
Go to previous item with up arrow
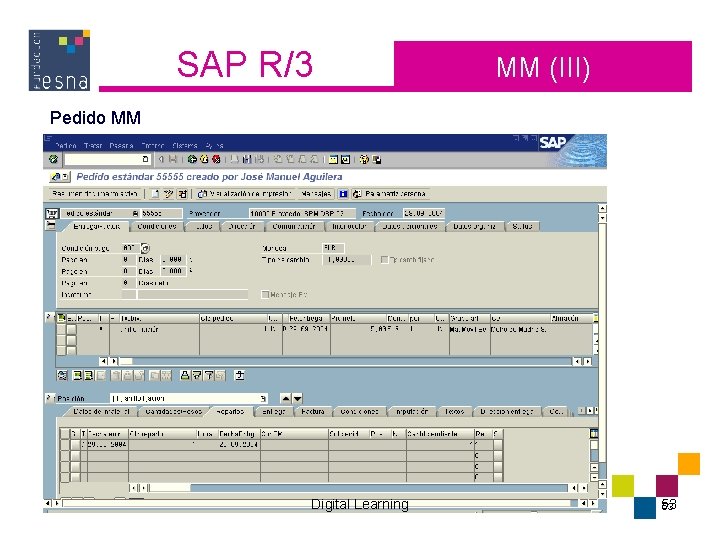286,399
